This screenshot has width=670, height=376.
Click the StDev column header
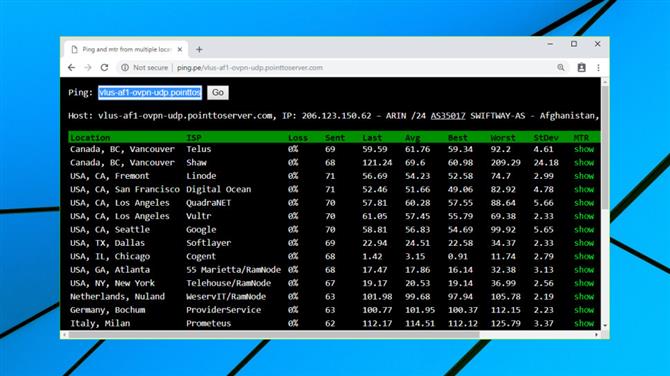[x=546, y=138]
